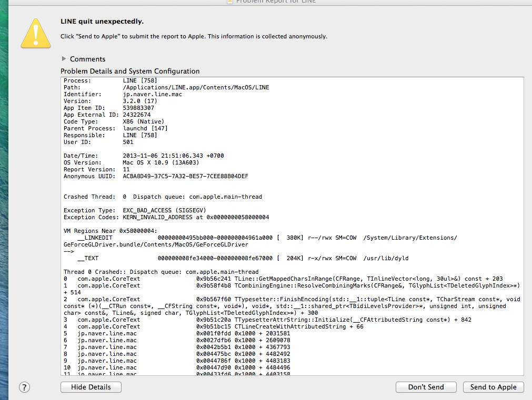Viewport: 532px width, 400px height.
Task: Click frame 10 address '0x00447d90'
Action: click(214, 367)
